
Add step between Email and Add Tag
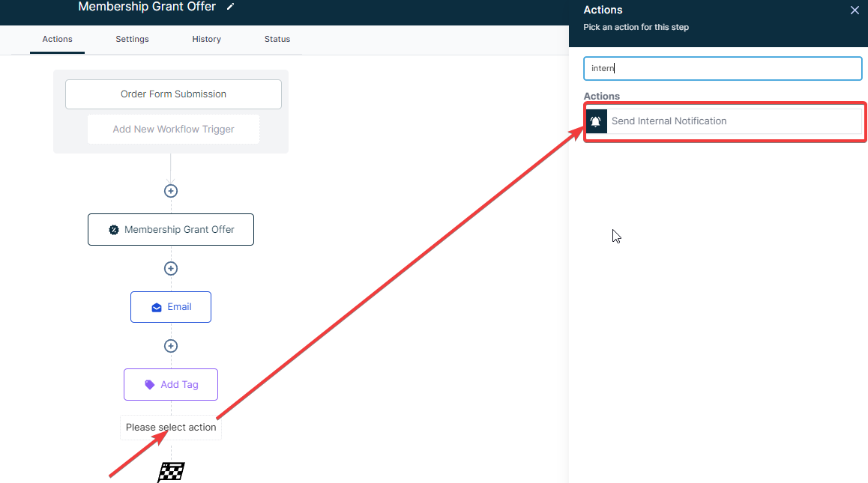coord(170,346)
